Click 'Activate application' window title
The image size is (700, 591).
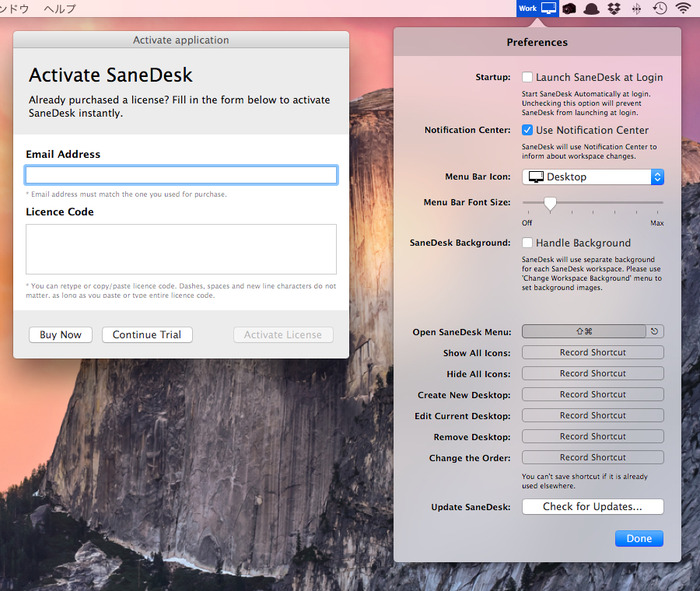[x=181, y=40]
